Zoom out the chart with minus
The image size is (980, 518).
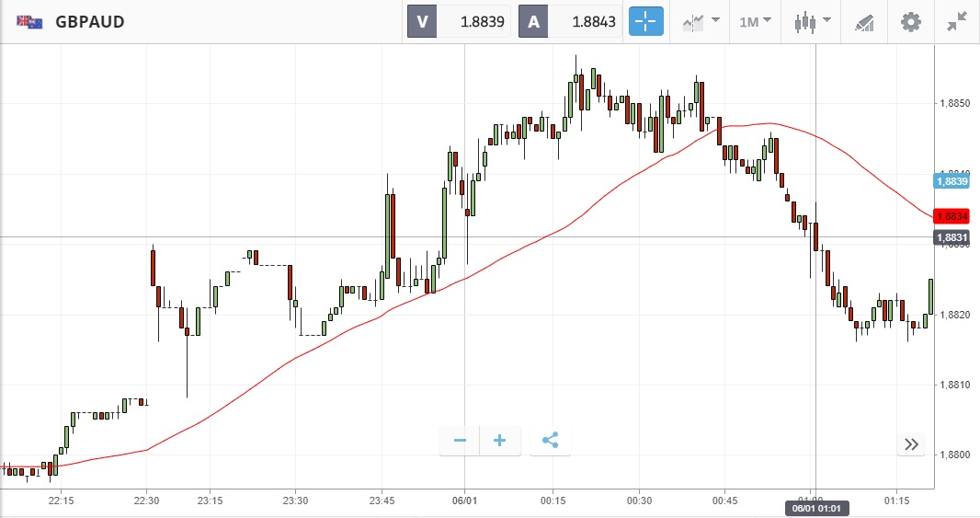(460, 441)
